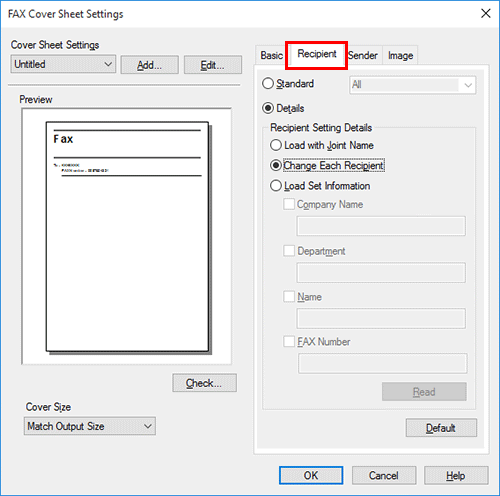500x496 pixels.
Task: Expand the Match Output Size dropdown
Action: click(90, 426)
